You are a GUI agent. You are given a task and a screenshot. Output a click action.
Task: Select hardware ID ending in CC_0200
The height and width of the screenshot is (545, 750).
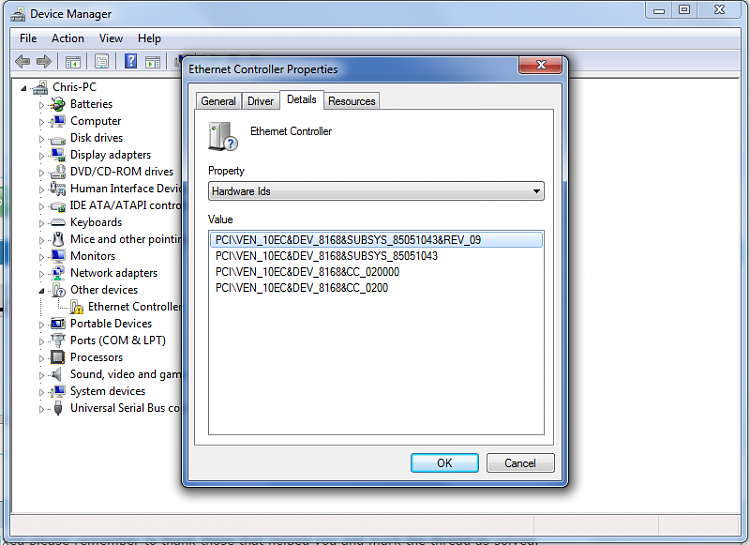(301, 288)
